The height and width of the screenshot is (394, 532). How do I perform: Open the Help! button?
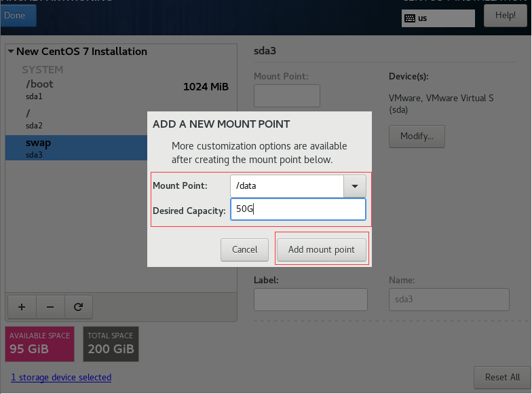(x=505, y=15)
